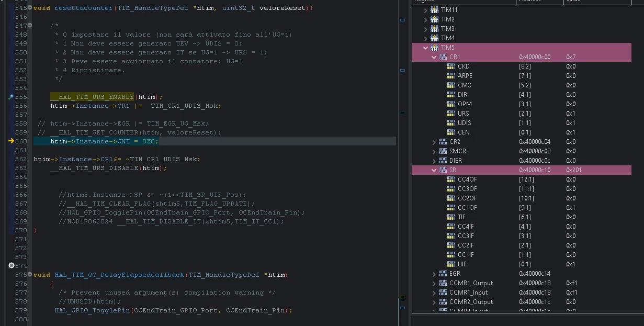Collapse the resettaCounter function fold at line 545
This screenshot has width=644, height=326.
pyautogui.click(x=30, y=8)
